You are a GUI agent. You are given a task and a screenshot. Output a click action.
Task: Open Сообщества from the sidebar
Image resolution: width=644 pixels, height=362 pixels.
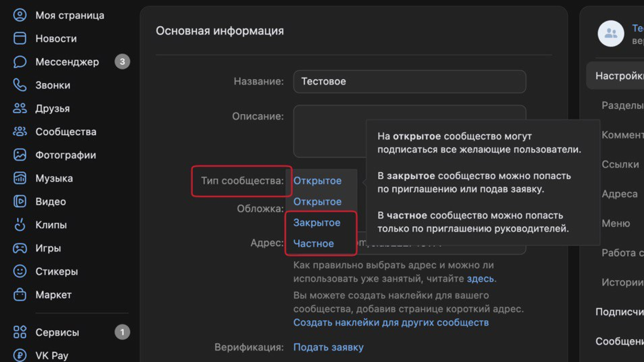[66, 132]
